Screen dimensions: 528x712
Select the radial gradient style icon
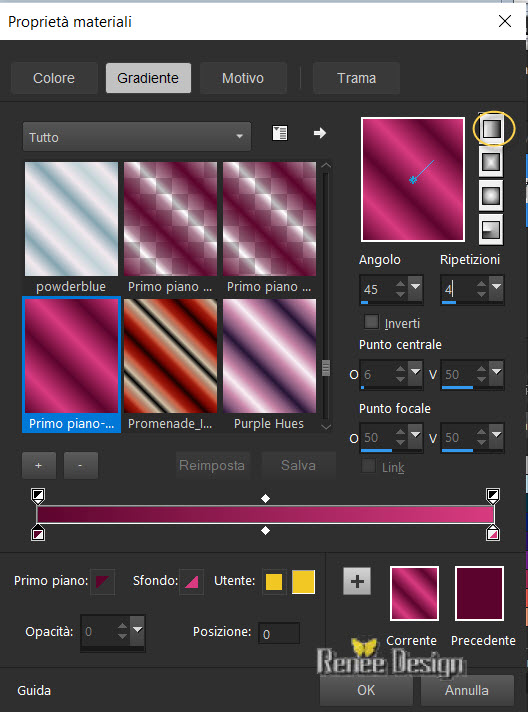tap(491, 230)
